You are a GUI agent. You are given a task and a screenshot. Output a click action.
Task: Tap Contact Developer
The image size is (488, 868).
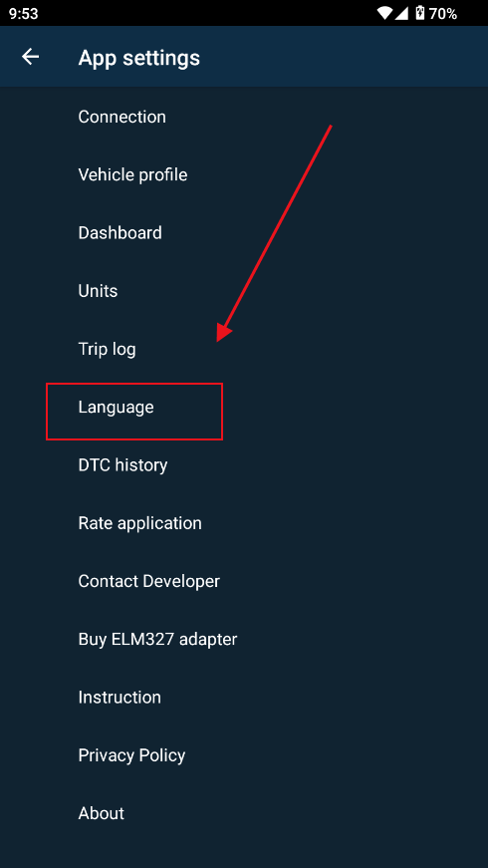(244, 581)
